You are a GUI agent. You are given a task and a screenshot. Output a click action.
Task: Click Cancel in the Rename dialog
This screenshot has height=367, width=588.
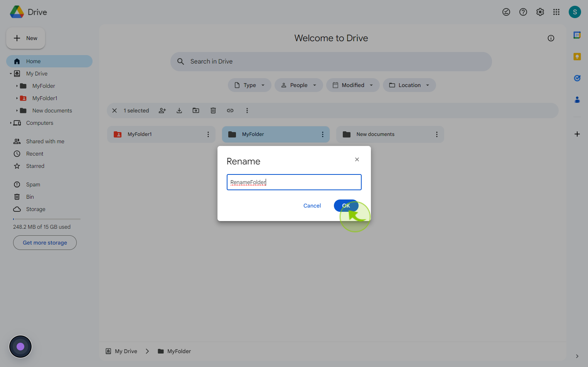click(x=312, y=206)
